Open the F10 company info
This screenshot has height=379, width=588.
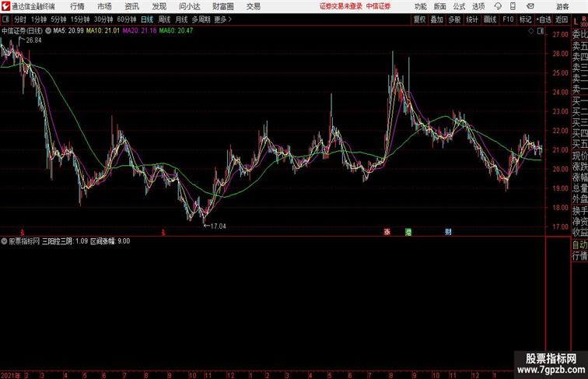coord(508,19)
